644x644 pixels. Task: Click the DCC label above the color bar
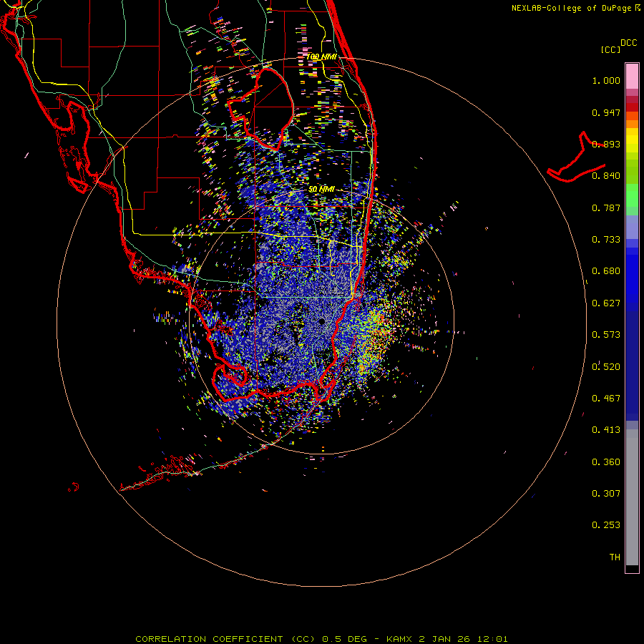click(x=628, y=43)
